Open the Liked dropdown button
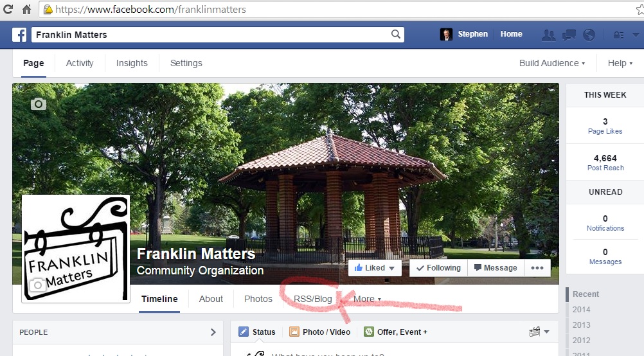Screen dimensions: 644x356 click(x=375, y=268)
